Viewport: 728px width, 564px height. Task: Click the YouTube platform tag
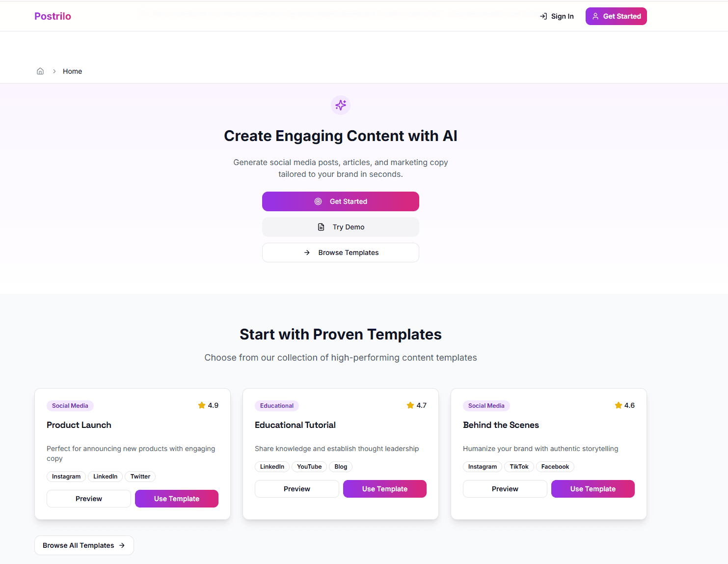tap(309, 467)
